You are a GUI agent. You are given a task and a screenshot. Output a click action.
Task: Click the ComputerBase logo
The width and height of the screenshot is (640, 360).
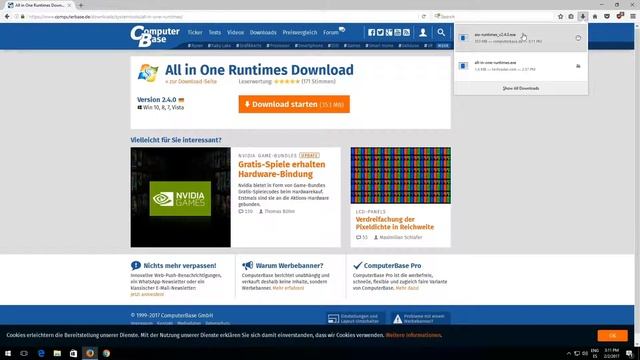(x=155, y=36)
